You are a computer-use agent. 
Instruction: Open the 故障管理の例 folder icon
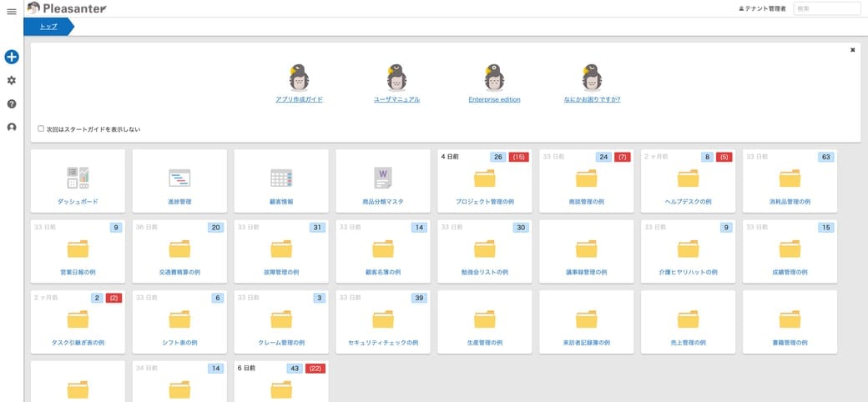tap(281, 249)
